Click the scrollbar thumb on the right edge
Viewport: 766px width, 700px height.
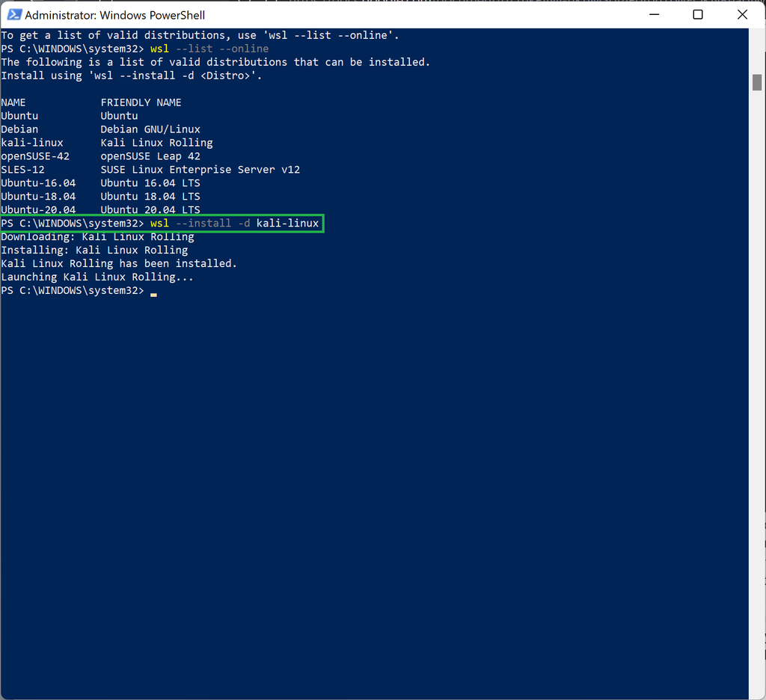pos(758,82)
